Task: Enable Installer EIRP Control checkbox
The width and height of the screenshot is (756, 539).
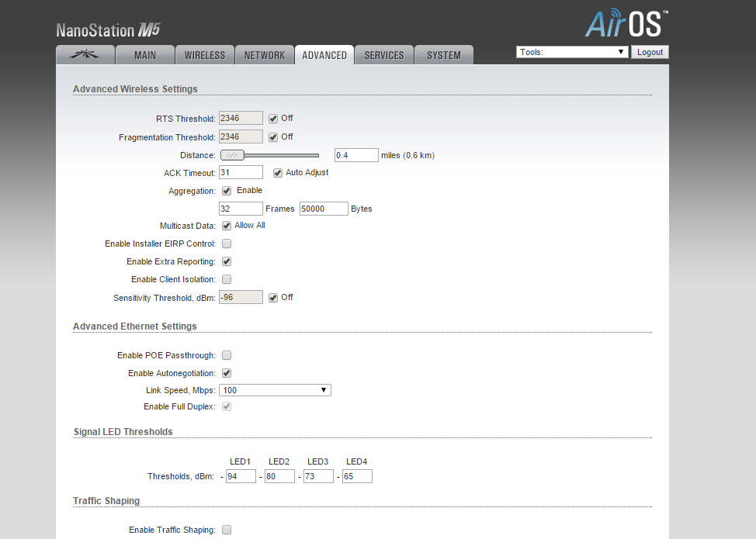Action: pyautogui.click(x=227, y=244)
